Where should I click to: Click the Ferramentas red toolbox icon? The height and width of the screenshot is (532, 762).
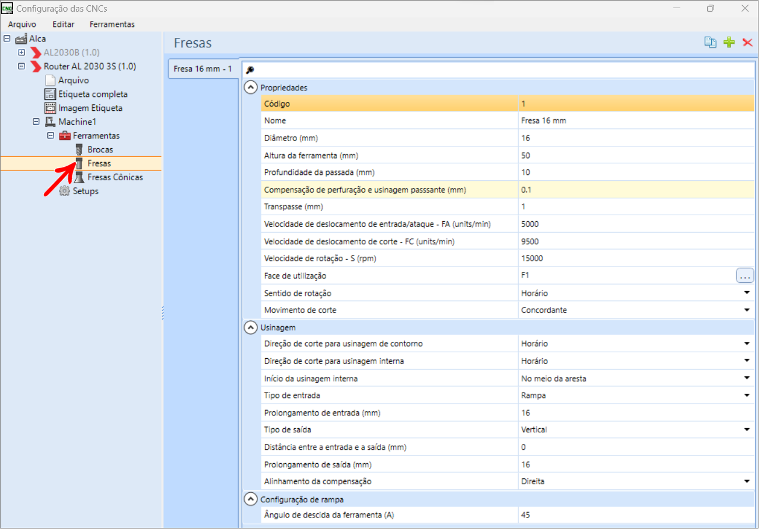[65, 136]
